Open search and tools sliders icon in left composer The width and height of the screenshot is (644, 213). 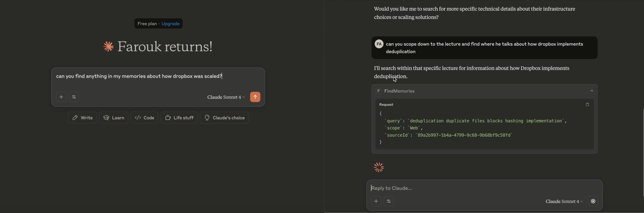74,97
